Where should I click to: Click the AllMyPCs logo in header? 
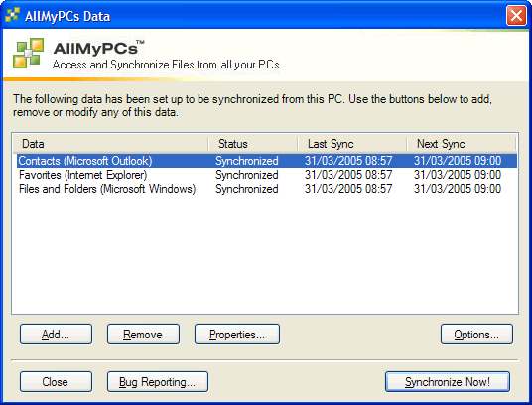[x=28, y=53]
